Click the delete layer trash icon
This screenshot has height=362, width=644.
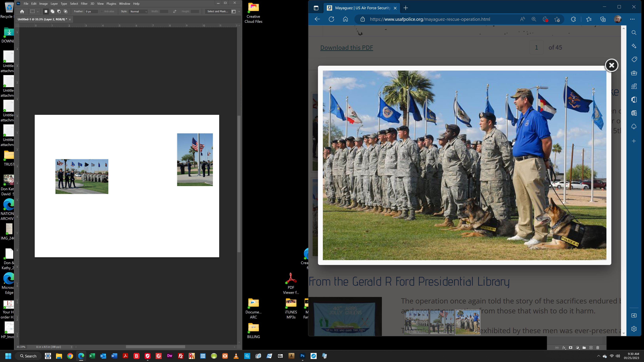tap(598, 348)
